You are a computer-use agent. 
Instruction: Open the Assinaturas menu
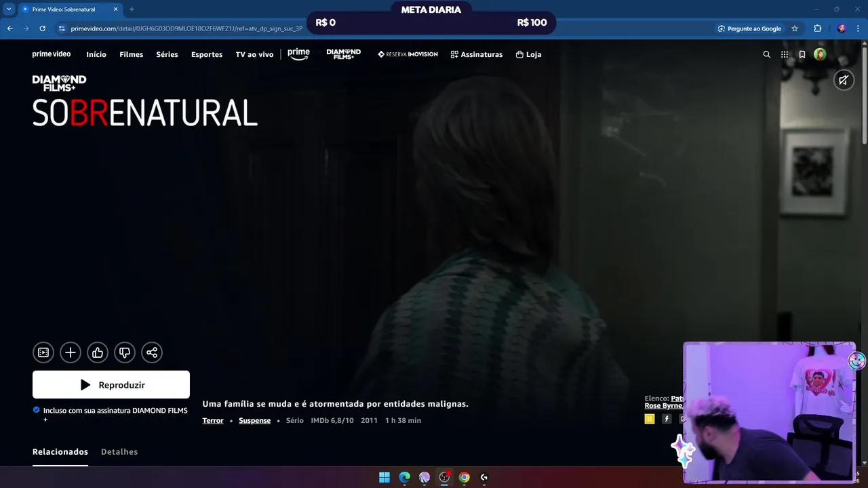pyautogui.click(x=477, y=54)
